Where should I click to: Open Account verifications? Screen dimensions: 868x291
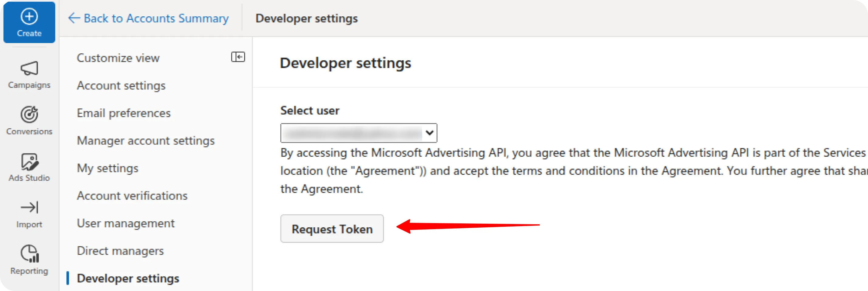132,196
